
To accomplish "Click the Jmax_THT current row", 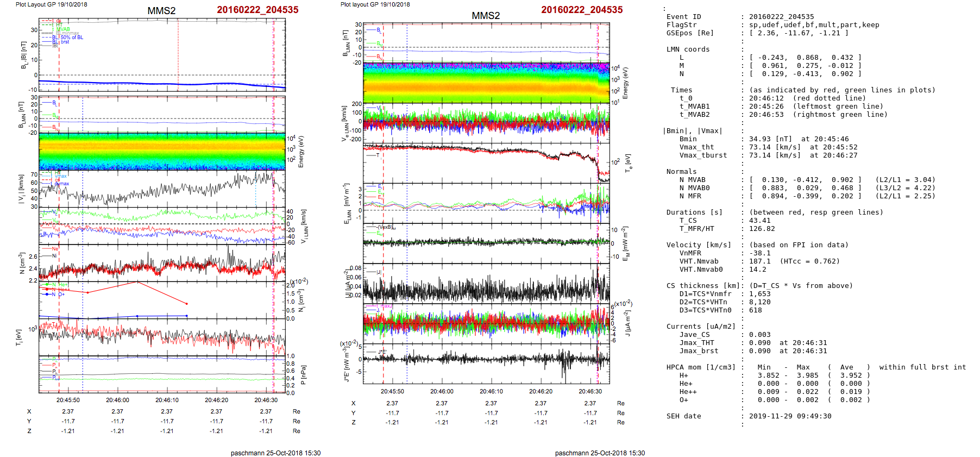I will (x=696, y=343).
